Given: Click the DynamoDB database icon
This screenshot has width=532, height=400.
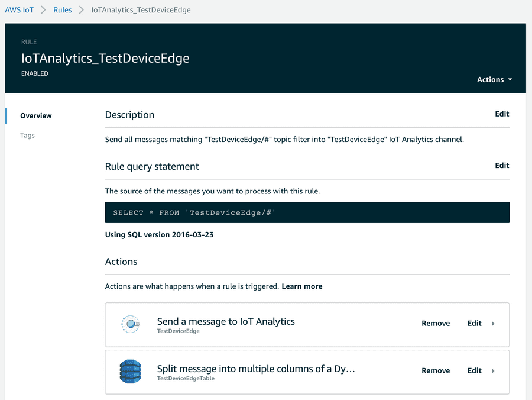Looking at the screenshot, I should click(x=129, y=371).
